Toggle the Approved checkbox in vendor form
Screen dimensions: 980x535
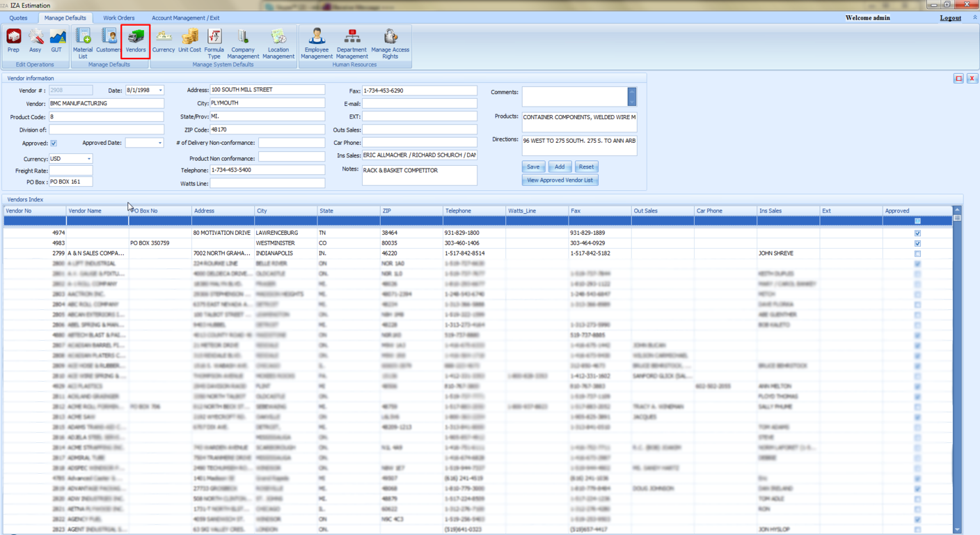[54, 144]
